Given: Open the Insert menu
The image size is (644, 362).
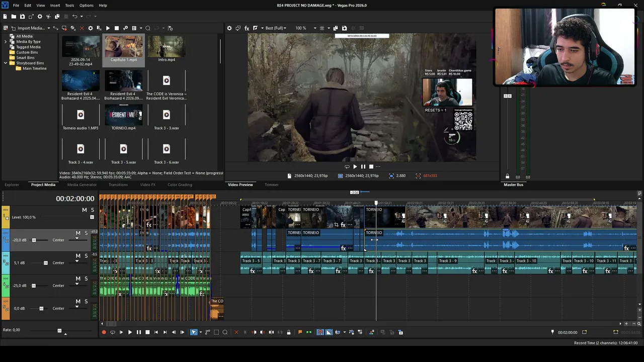Looking at the screenshot, I should click(55, 6).
